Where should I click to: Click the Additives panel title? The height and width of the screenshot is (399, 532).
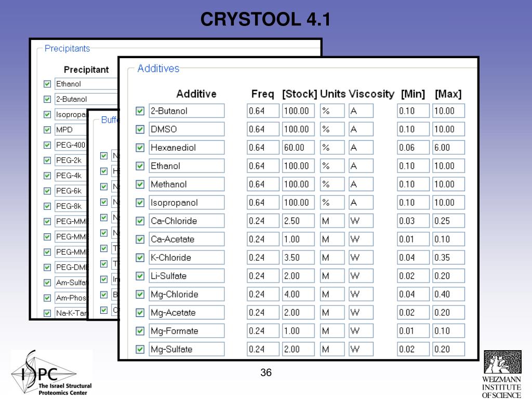[x=158, y=69]
